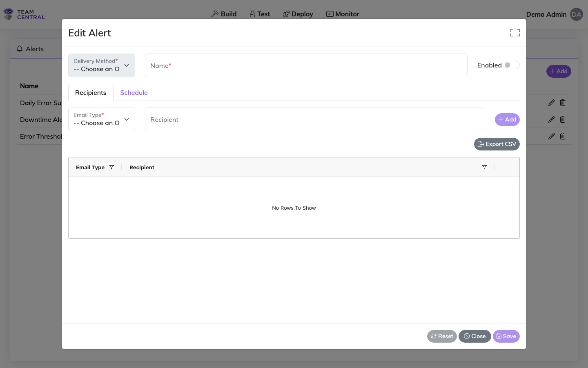Screen dimensions: 588x368
Task: Open the Email Type dropdown
Action: [x=102, y=119]
